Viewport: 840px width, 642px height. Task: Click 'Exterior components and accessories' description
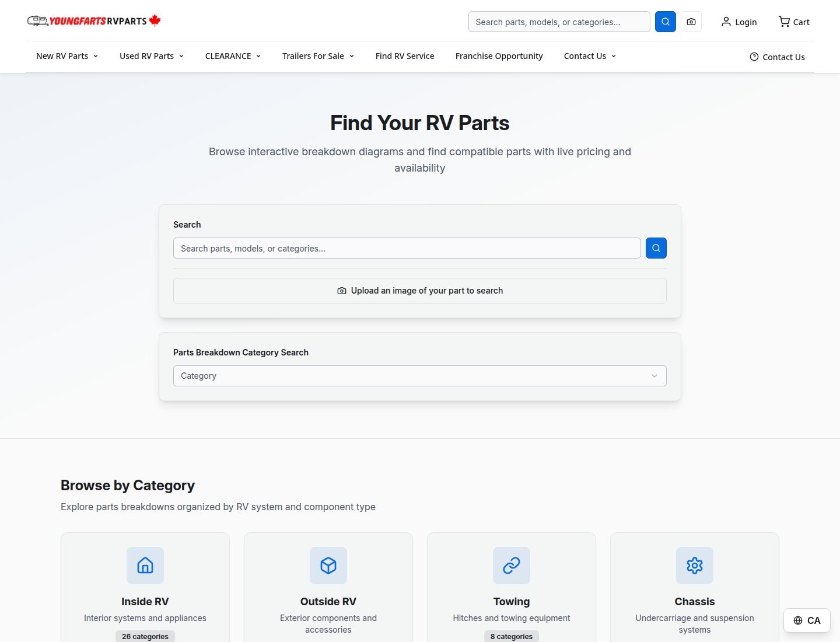328,624
